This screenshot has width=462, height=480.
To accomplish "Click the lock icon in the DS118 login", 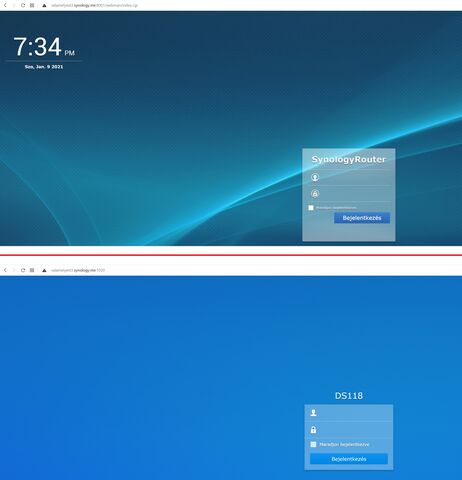I will tap(313, 430).
